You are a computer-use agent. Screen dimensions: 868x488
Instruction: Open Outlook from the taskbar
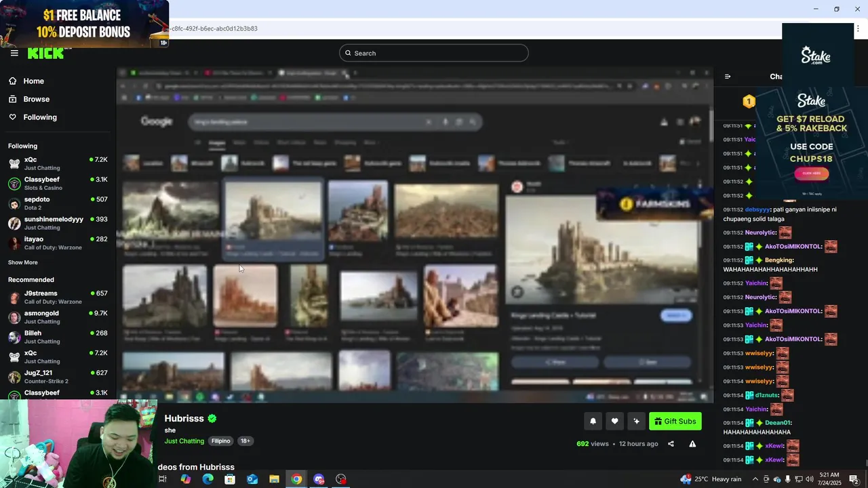pyautogui.click(x=252, y=479)
